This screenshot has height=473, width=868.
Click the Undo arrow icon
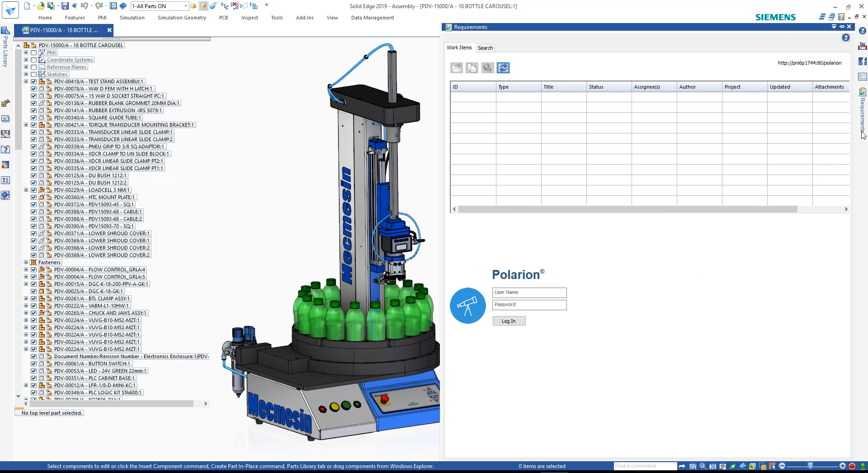coord(84,6)
